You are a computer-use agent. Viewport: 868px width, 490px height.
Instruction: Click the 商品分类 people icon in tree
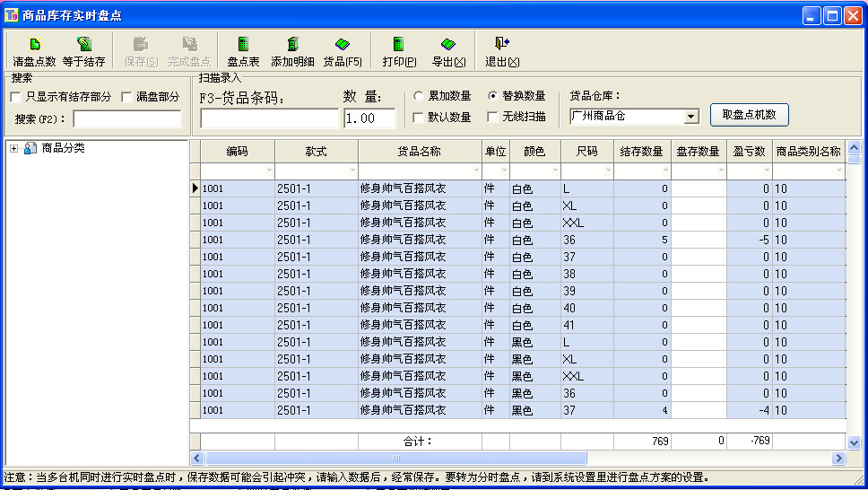click(x=30, y=148)
